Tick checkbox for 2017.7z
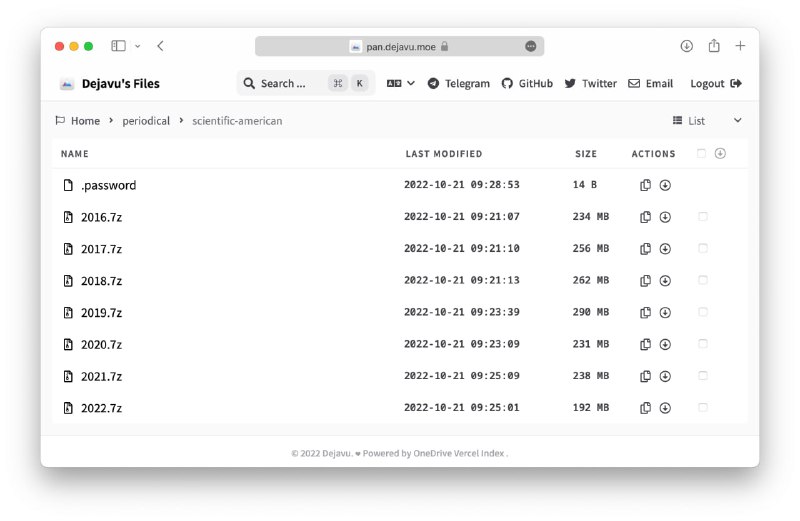This screenshot has height=521, width=800. click(703, 248)
